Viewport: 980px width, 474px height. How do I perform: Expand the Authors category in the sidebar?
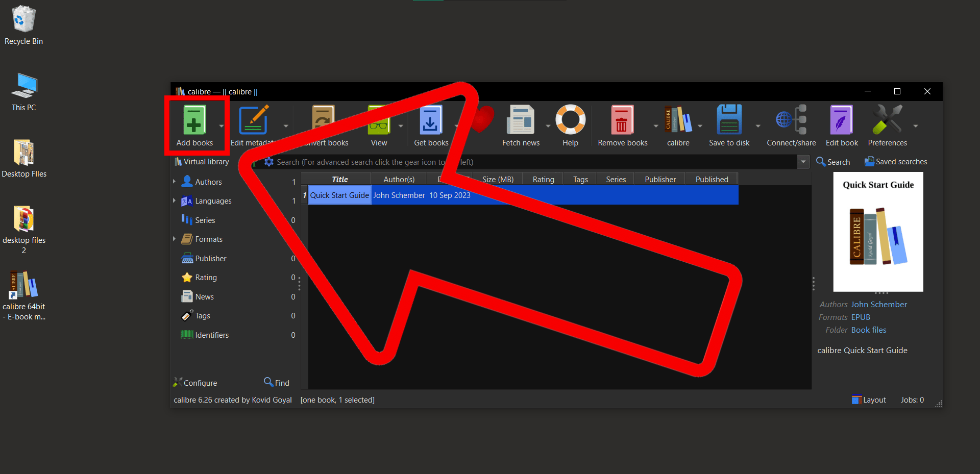coord(175,182)
